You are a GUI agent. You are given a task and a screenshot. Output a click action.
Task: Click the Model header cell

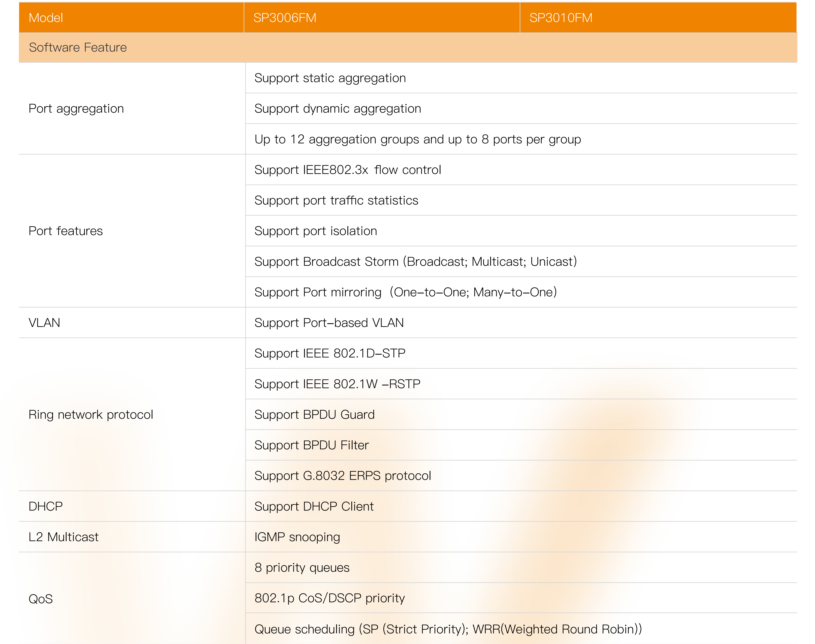(46, 18)
